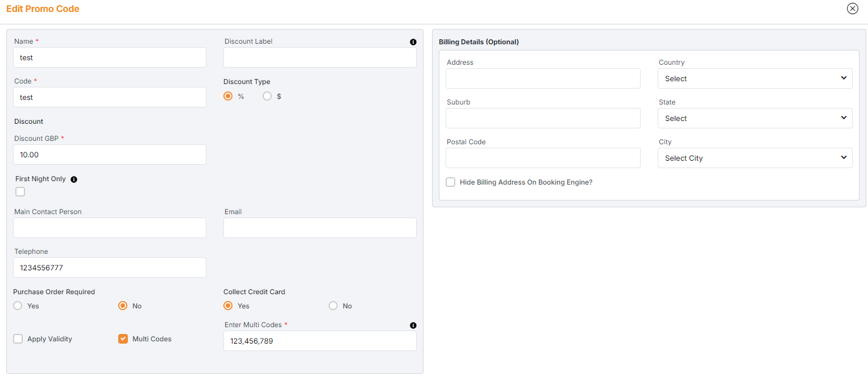Select the $ discount type radio button

267,97
